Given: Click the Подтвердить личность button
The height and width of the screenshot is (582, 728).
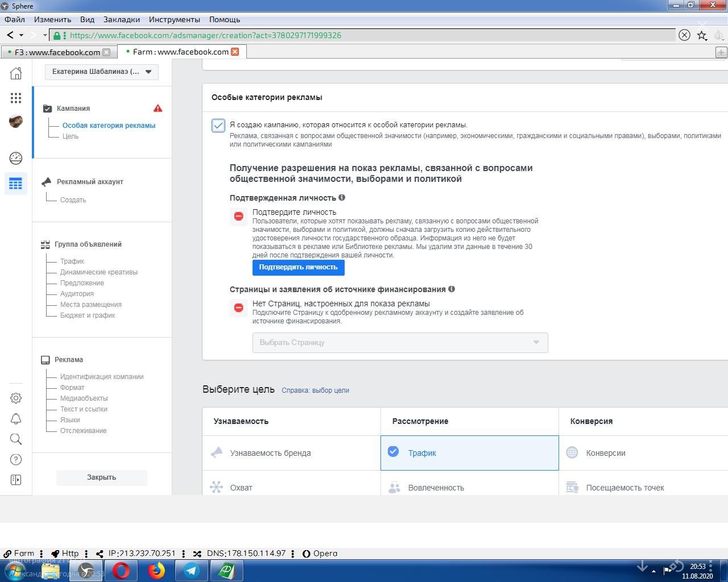Looking at the screenshot, I should [298, 267].
